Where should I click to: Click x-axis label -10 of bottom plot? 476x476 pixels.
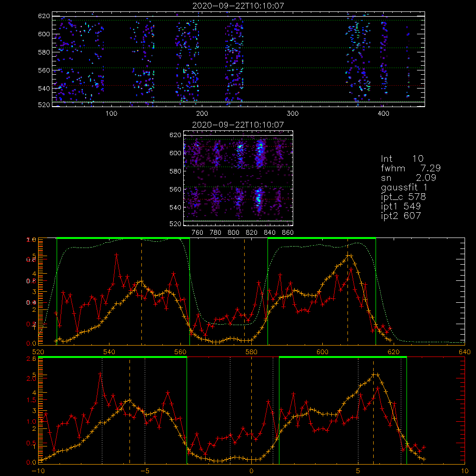click(38, 471)
